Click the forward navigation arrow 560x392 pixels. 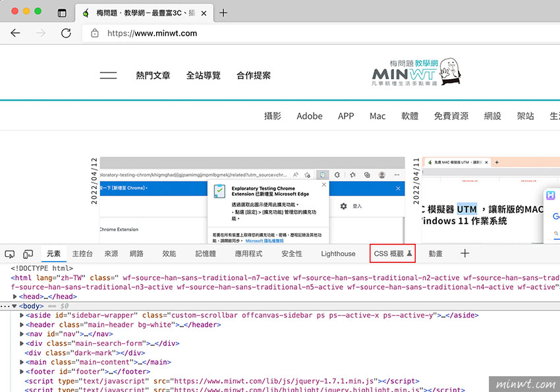[x=41, y=33]
